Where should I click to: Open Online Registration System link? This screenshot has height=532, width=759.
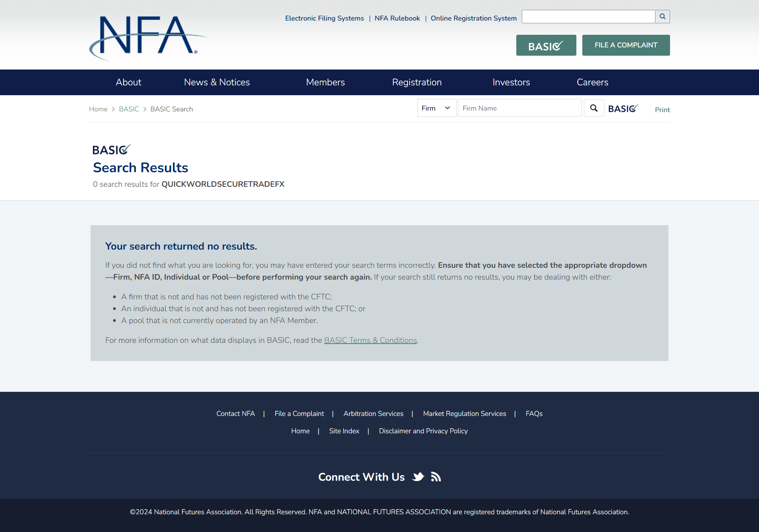(474, 18)
